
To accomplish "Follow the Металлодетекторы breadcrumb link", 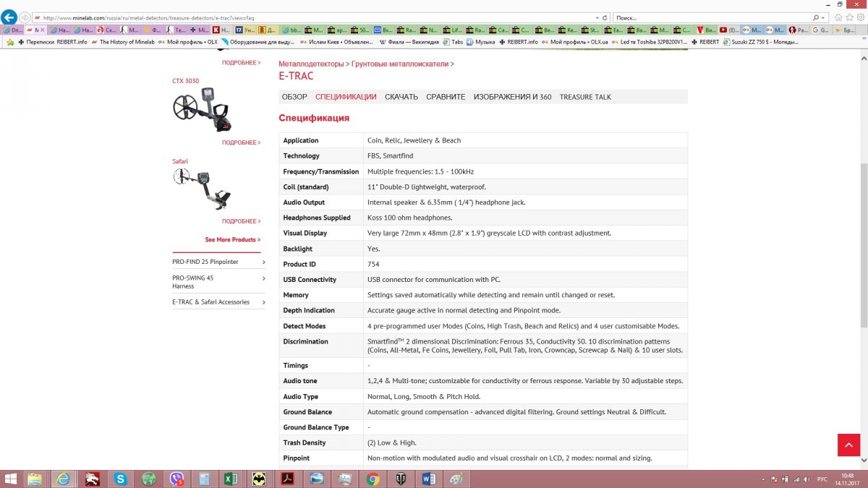I will point(311,64).
